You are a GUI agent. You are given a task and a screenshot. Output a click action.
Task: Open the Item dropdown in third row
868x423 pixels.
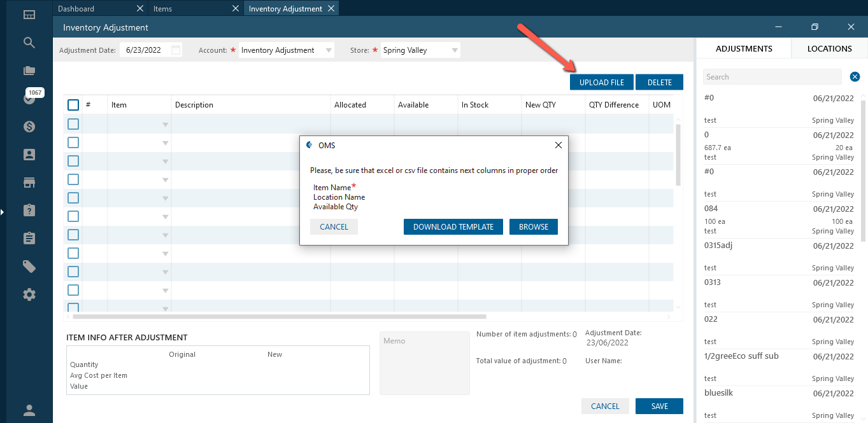click(x=165, y=162)
